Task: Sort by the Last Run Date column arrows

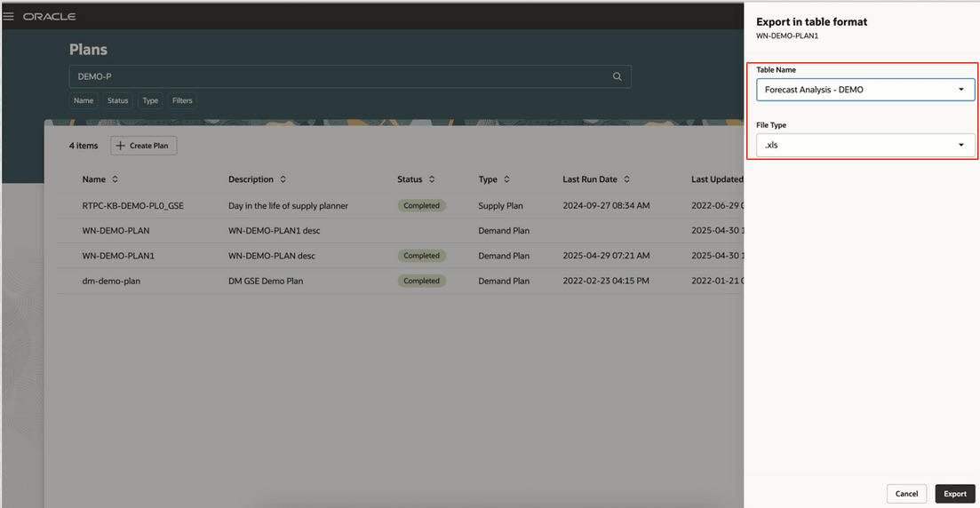Action: [x=627, y=179]
